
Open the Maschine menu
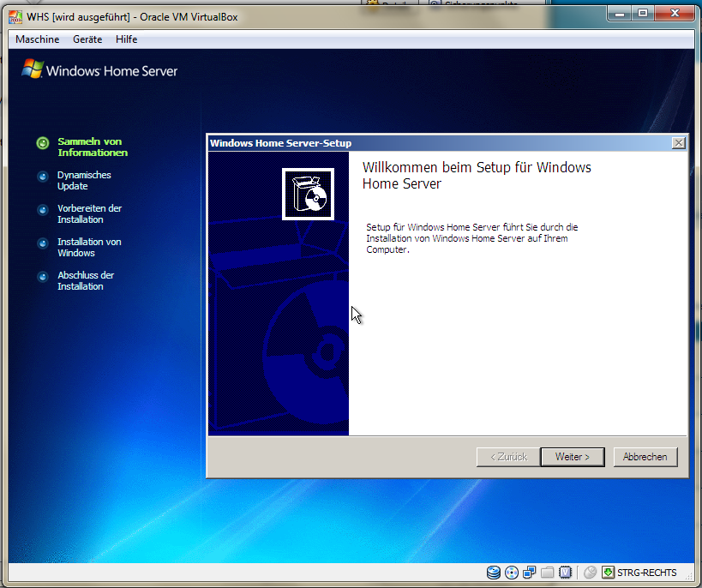tap(37, 39)
